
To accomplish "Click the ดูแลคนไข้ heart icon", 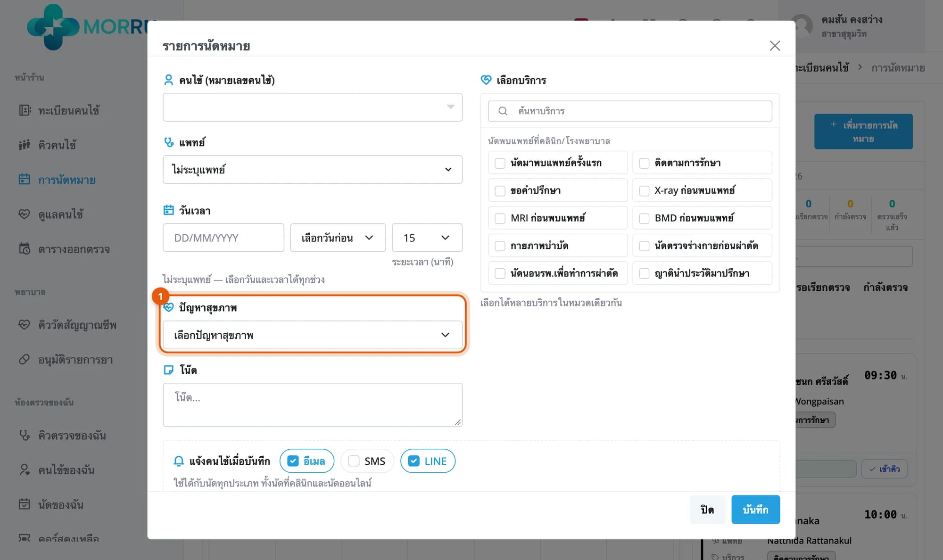I will point(25,214).
